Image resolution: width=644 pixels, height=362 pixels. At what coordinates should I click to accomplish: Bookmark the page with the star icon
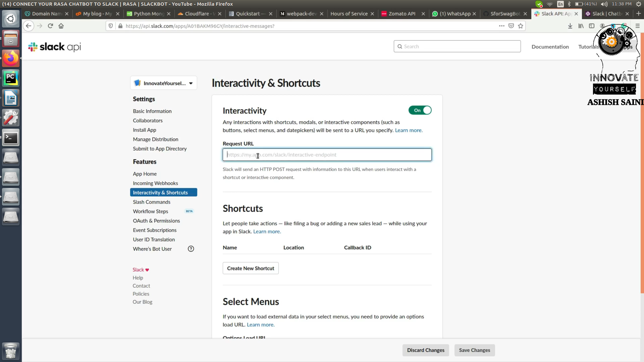point(520,26)
